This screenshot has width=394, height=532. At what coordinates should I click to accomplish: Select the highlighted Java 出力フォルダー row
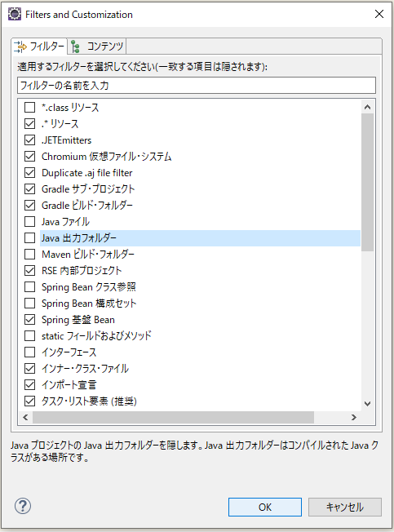click(x=200, y=237)
